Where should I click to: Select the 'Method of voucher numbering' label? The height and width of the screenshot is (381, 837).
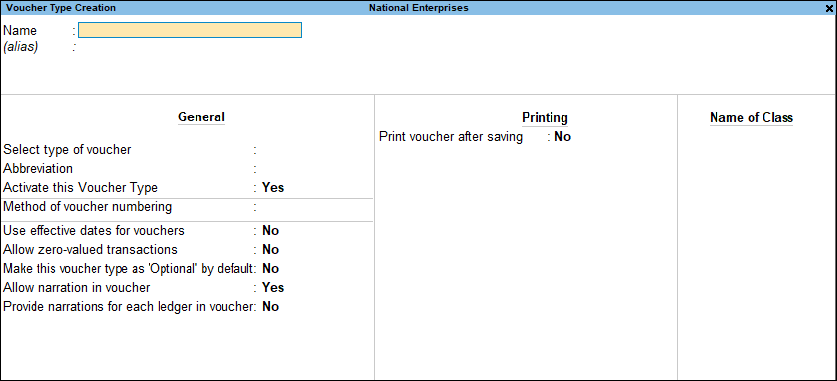[x=88, y=207]
